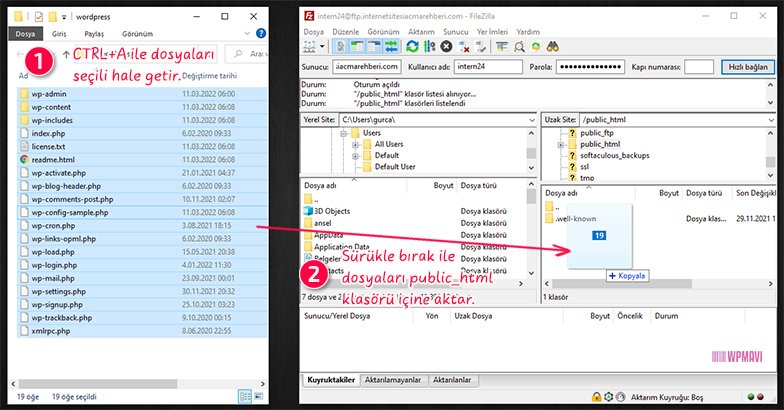
Task: Open the Yardım menu
Action: (x=528, y=32)
